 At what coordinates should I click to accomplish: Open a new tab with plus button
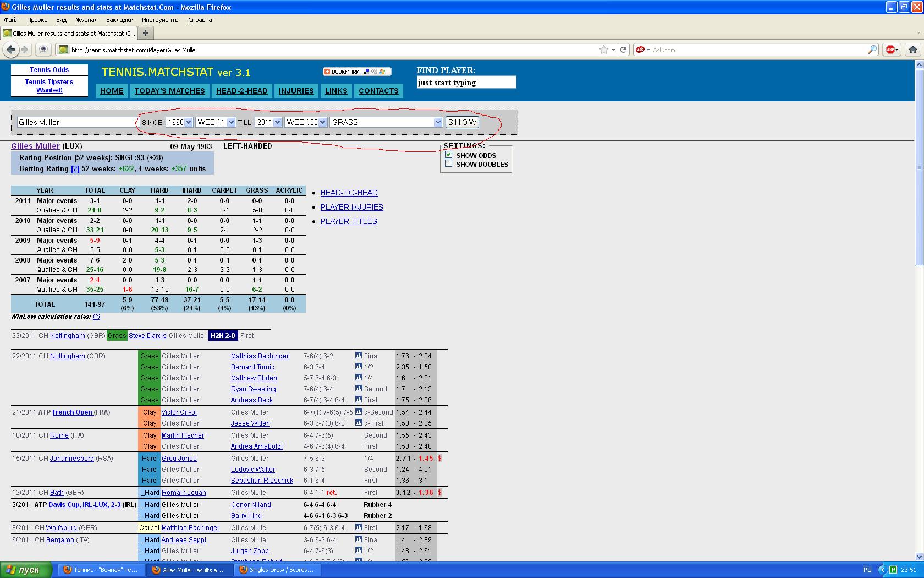(x=146, y=33)
